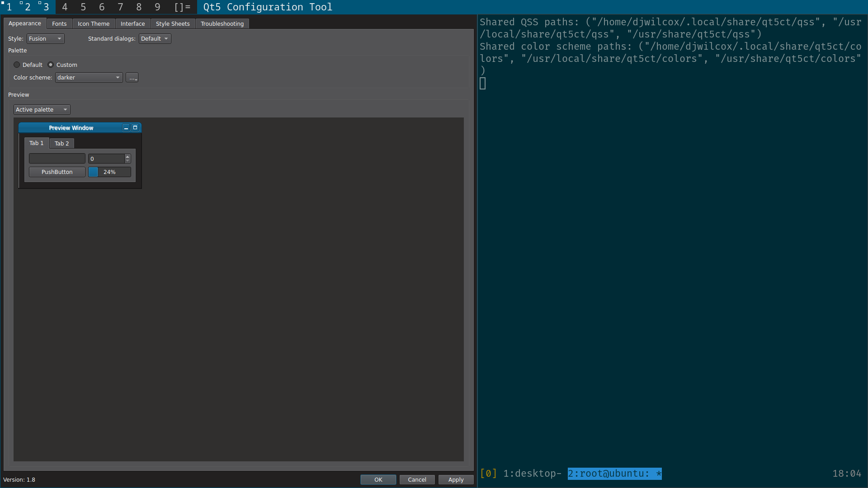This screenshot has height=488, width=868.
Task: Open the Style Sheets tab
Action: click(x=173, y=23)
